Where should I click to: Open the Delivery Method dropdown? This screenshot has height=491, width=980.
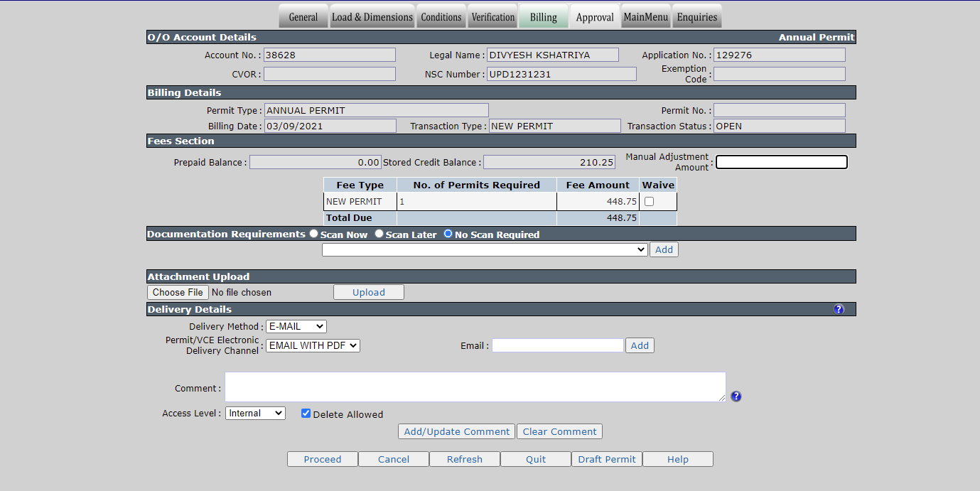[x=296, y=326]
